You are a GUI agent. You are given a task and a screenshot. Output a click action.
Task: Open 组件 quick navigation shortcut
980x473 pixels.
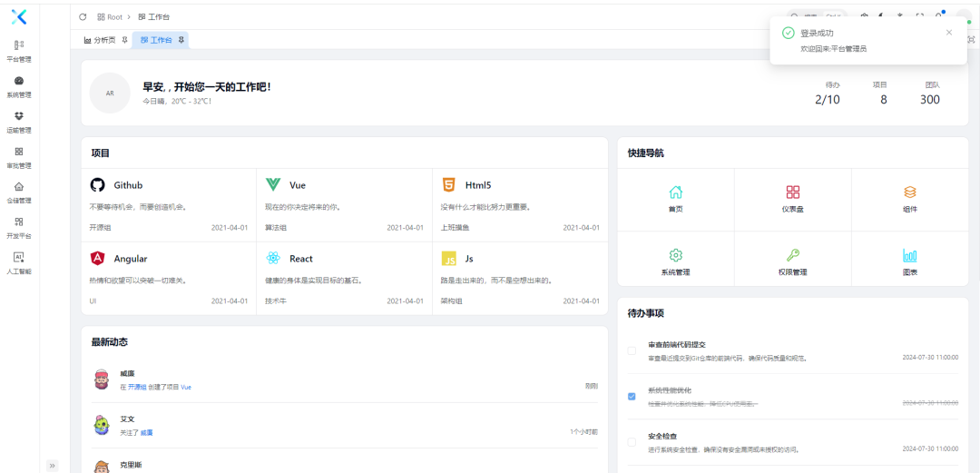click(909, 199)
